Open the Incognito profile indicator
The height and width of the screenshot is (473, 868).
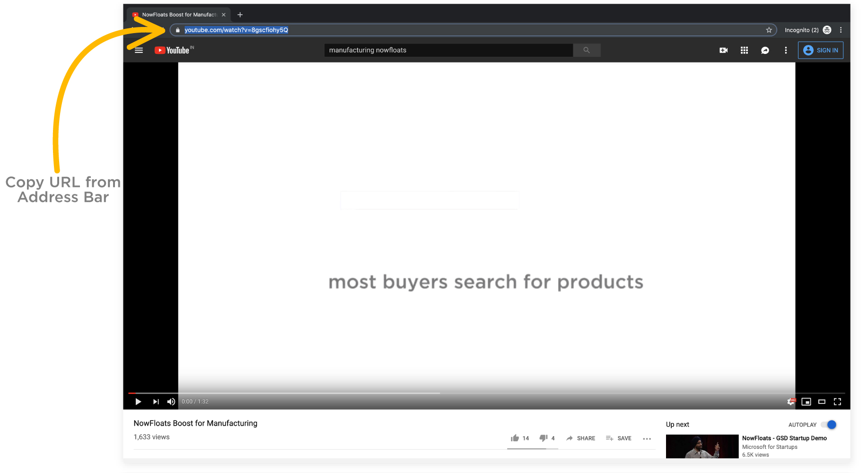pos(807,30)
